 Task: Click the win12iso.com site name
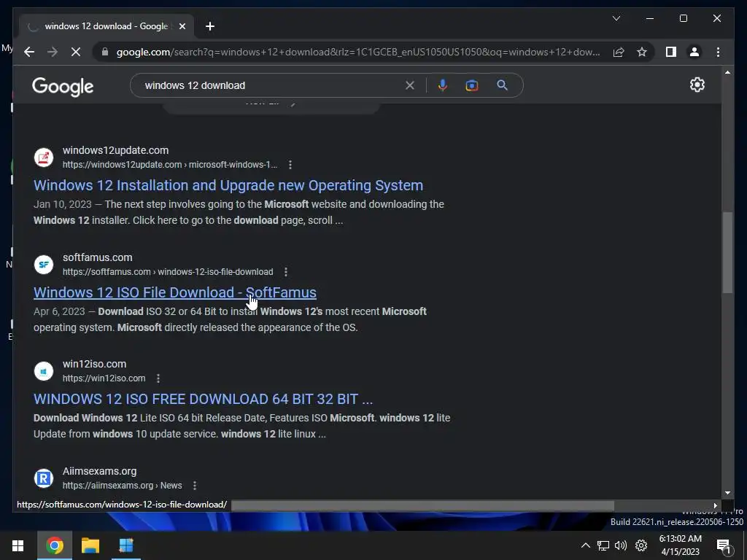(x=94, y=364)
